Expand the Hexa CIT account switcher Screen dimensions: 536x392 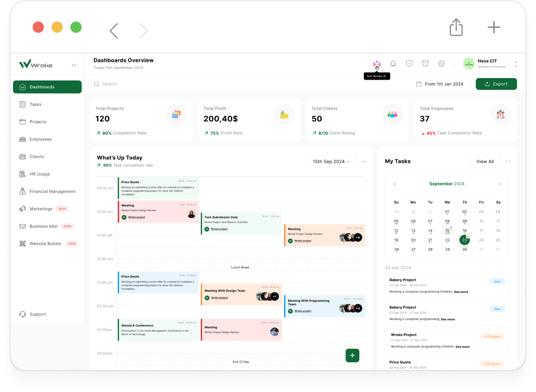(516, 64)
